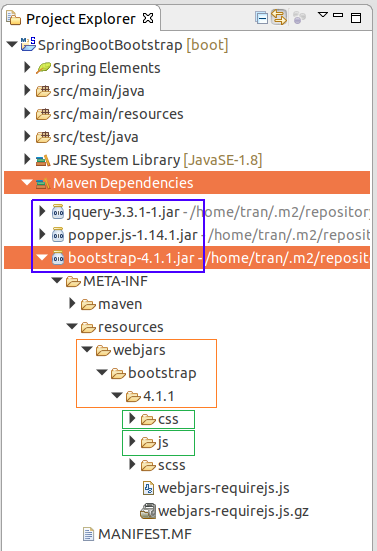The image size is (377, 551).
Task: Click the src/main/java package folder icon
Action: coord(43,91)
